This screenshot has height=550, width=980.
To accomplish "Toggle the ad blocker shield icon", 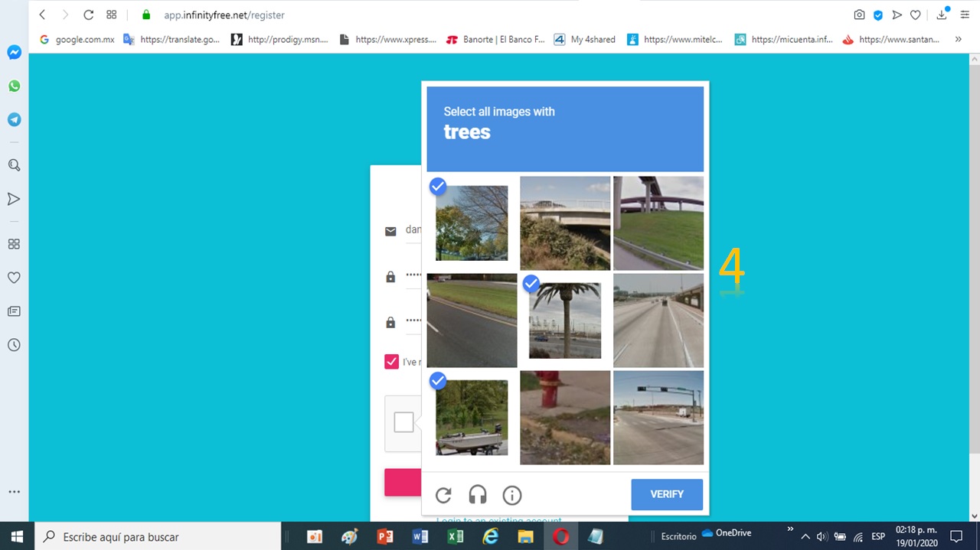I will [878, 15].
